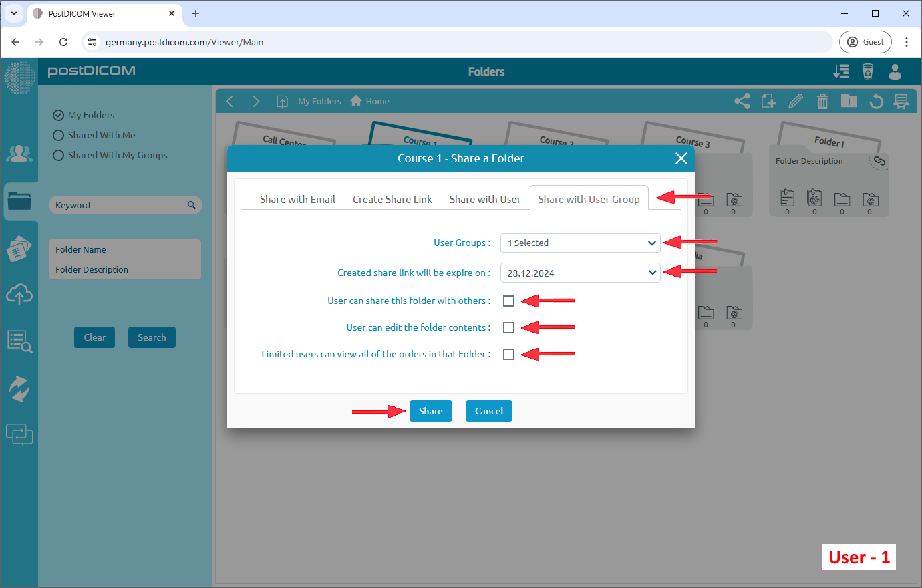Open the User Groups selection dropdown
This screenshot has height=588, width=922.
pyautogui.click(x=580, y=243)
